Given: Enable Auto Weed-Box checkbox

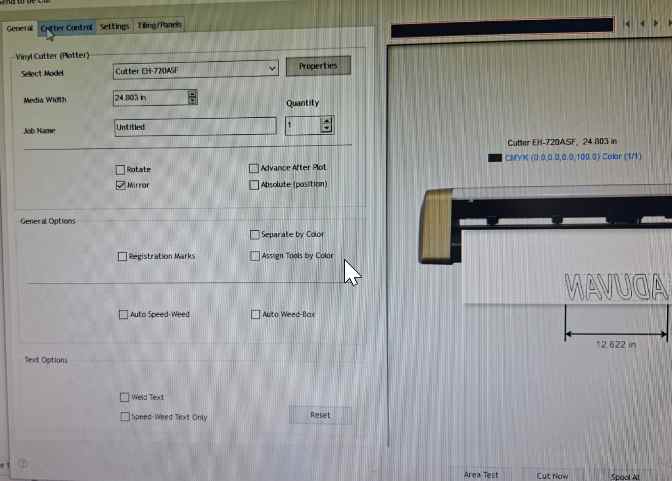Looking at the screenshot, I should click(255, 315).
